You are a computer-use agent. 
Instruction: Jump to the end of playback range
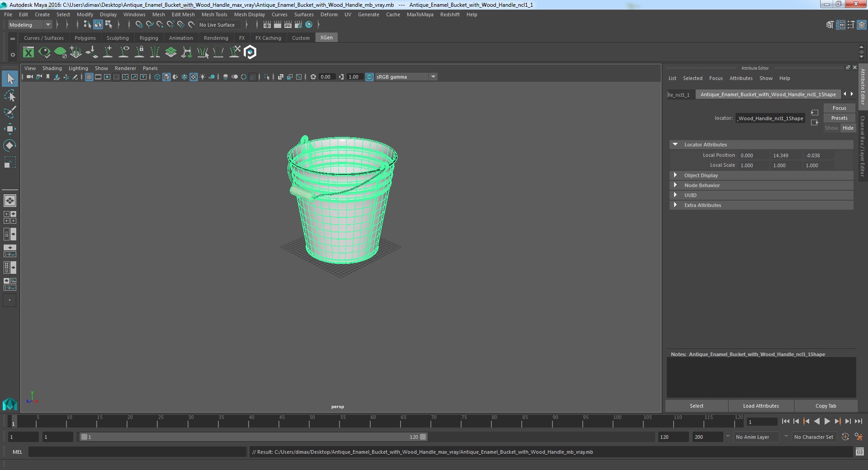[858, 421]
